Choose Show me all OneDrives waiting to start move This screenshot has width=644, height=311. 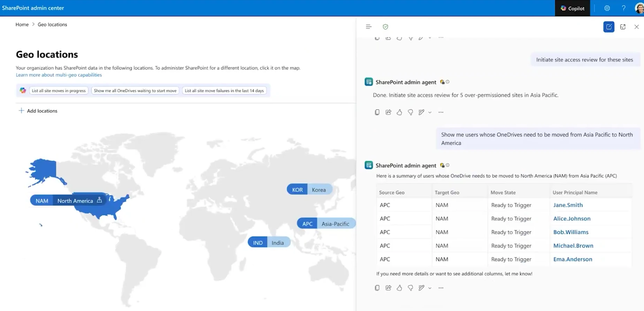[x=135, y=91]
